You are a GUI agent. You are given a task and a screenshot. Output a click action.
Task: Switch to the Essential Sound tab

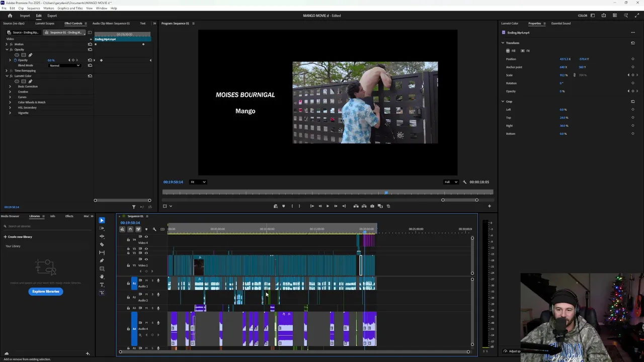[x=560, y=24]
